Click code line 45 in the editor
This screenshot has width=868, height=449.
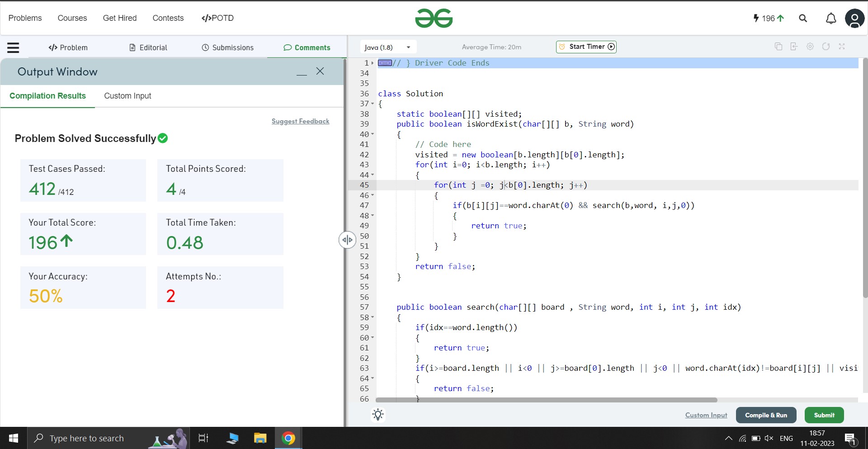click(617, 185)
